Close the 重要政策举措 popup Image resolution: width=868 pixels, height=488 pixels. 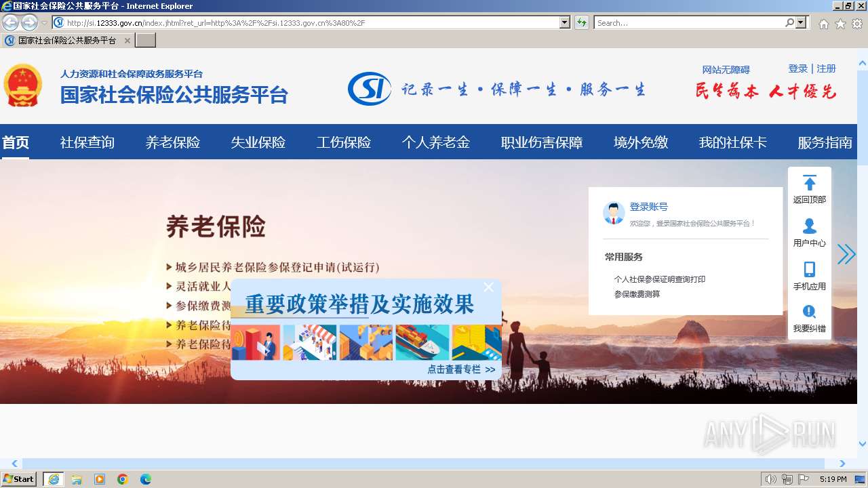pos(488,287)
